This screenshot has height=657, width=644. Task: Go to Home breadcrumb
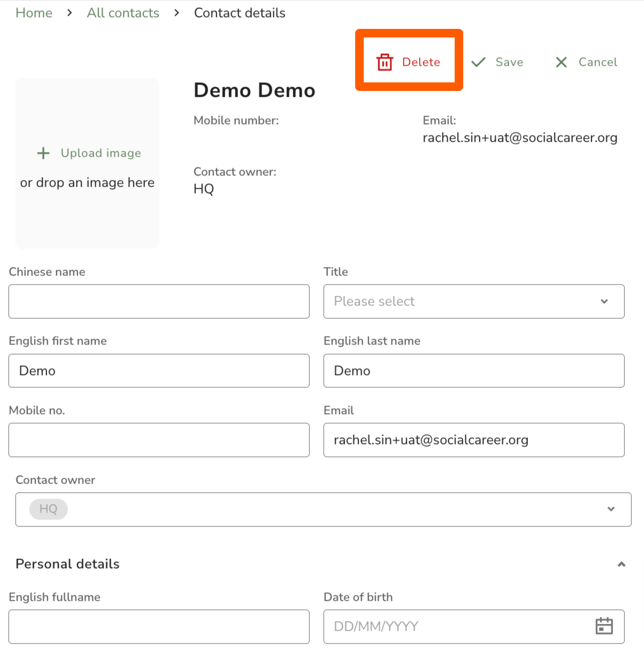tap(34, 13)
